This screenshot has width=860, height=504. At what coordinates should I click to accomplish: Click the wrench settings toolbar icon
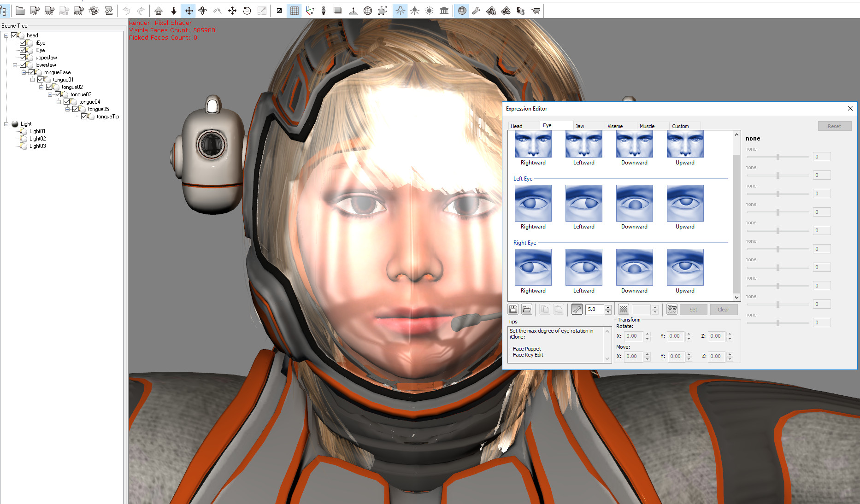click(x=477, y=11)
